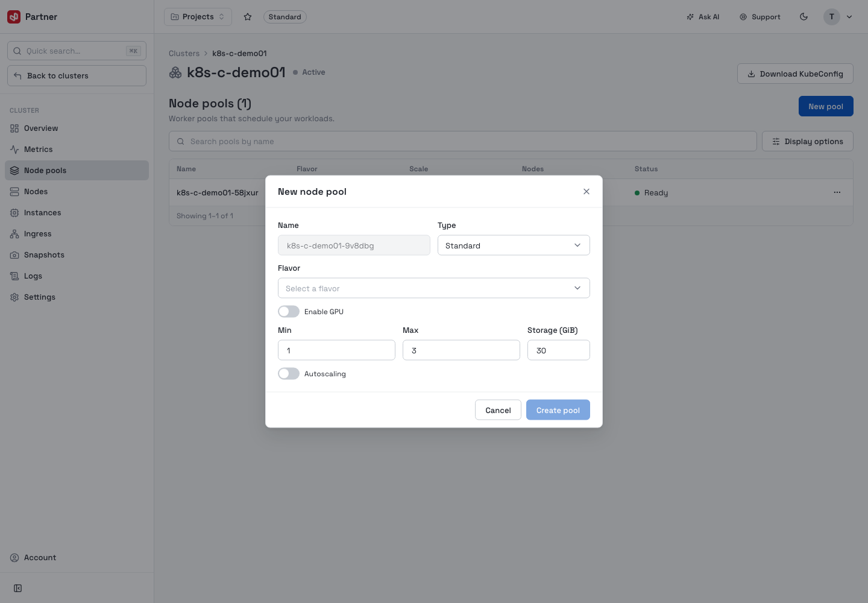Open Display options
Image resolution: width=868 pixels, height=603 pixels.
807,142
